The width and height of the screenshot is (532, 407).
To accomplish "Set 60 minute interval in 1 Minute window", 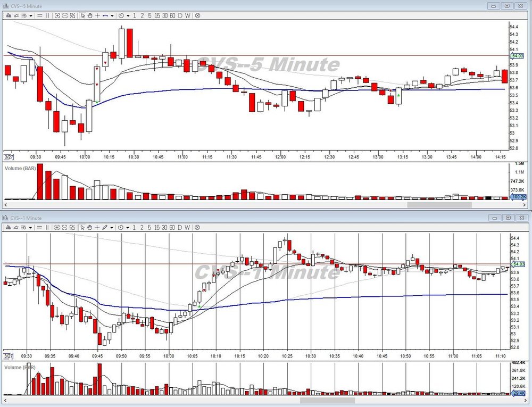I will [172, 228].
